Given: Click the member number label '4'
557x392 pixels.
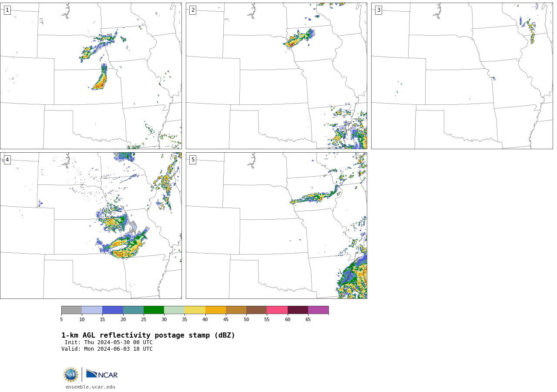Looking at the screenshot, I should pos(7,160).
